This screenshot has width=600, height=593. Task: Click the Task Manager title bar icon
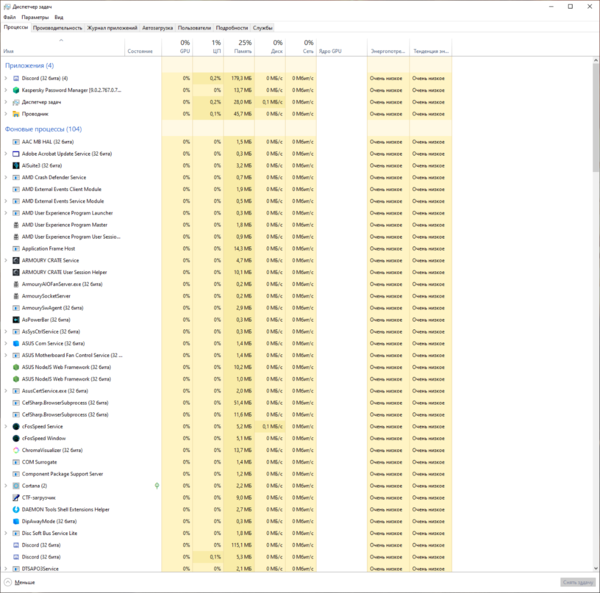click(7, 7)
